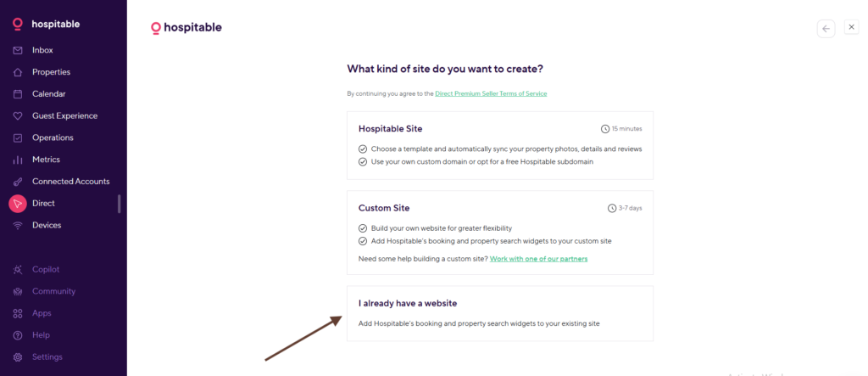Go back using the arrow button

[x=826, y=28]
